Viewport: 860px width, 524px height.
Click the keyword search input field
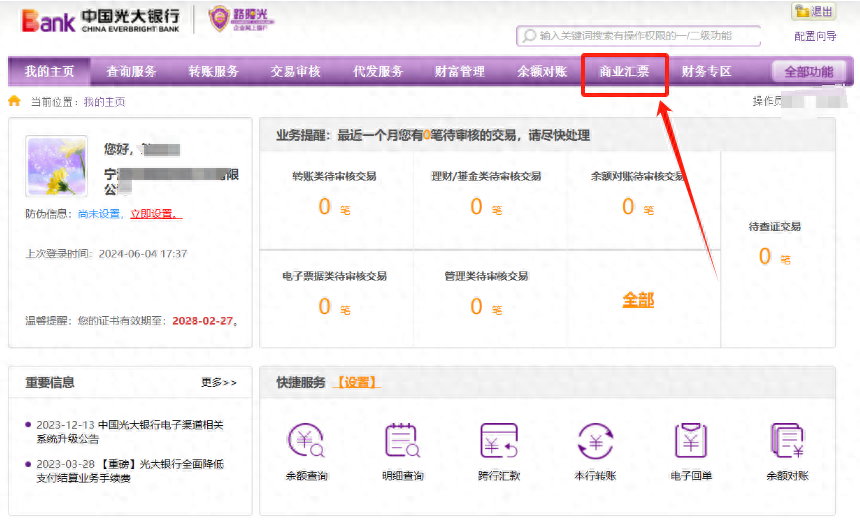pos(645,36)
